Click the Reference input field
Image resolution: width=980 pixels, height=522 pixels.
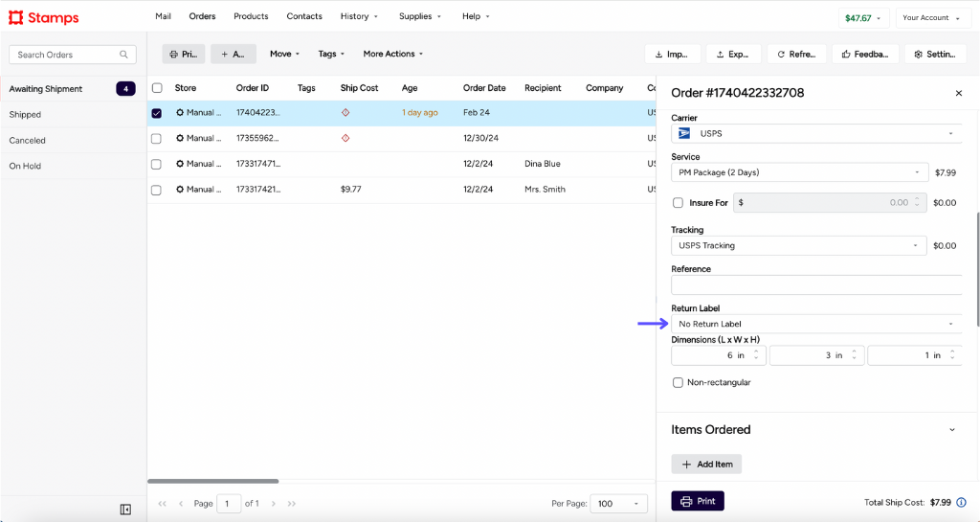(x=816, y=285)
